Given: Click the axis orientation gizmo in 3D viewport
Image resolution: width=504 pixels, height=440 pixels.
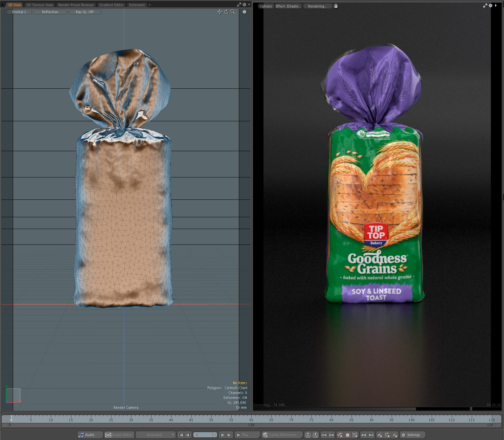Looking at the screenshot, I should pyautogui.click(x=13, y=395).
